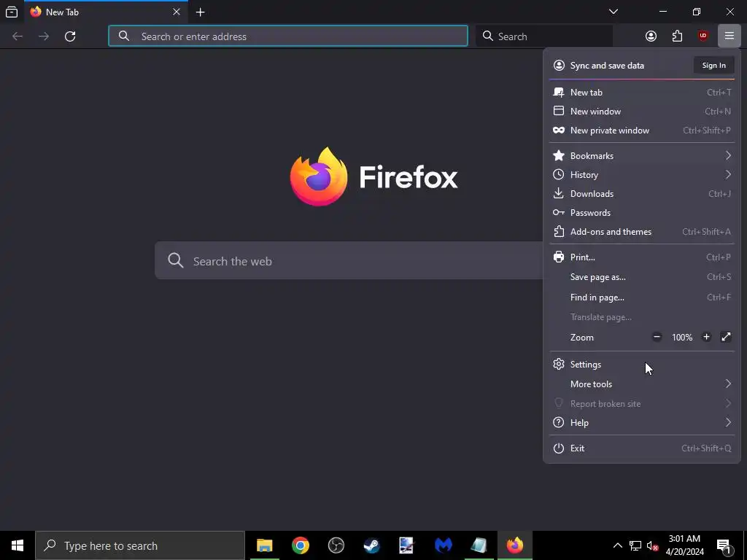Click the taskbar search box
Viewport: 747px width, 560px height.
[x=140, y=545]
